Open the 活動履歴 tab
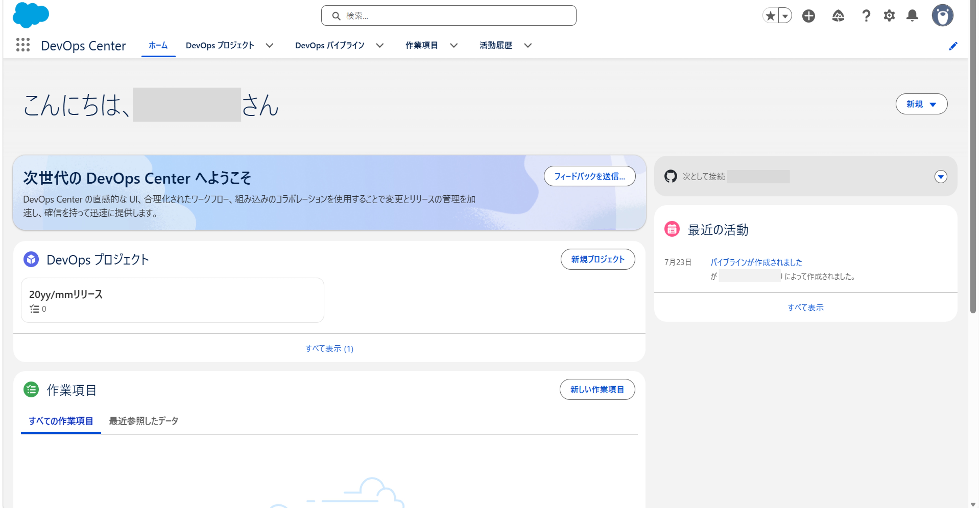980x508 pixels. (x=496, y=45)
